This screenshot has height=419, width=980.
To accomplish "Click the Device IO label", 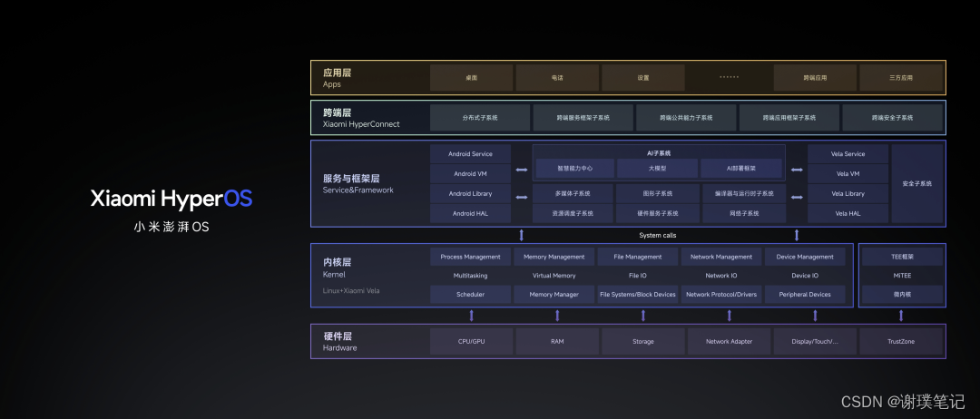I will 805,276.
